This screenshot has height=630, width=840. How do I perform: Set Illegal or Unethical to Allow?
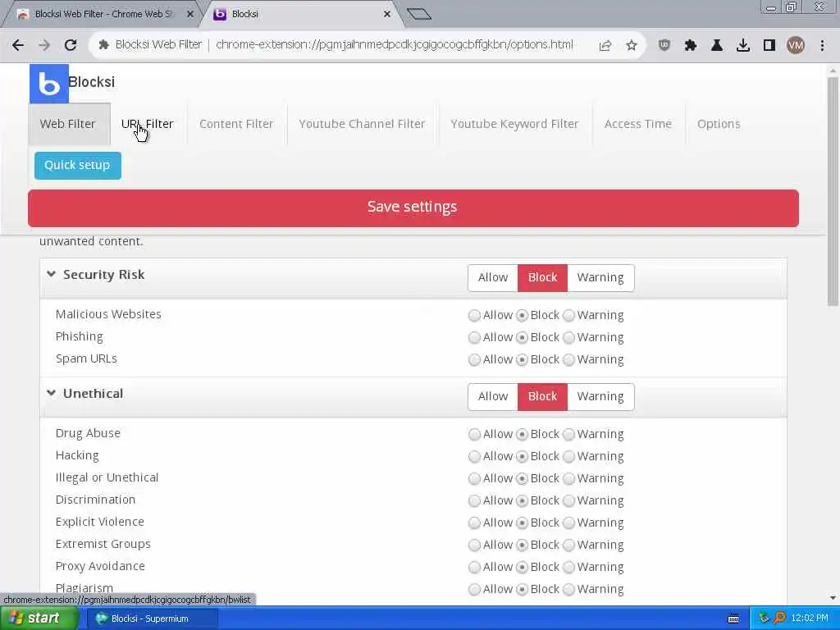point(474,478)
